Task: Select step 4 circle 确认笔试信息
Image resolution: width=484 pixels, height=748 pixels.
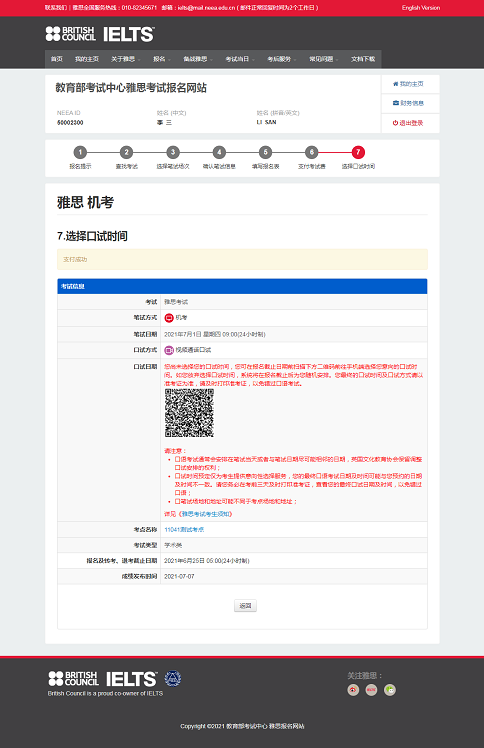Action: tap(219, 152)
